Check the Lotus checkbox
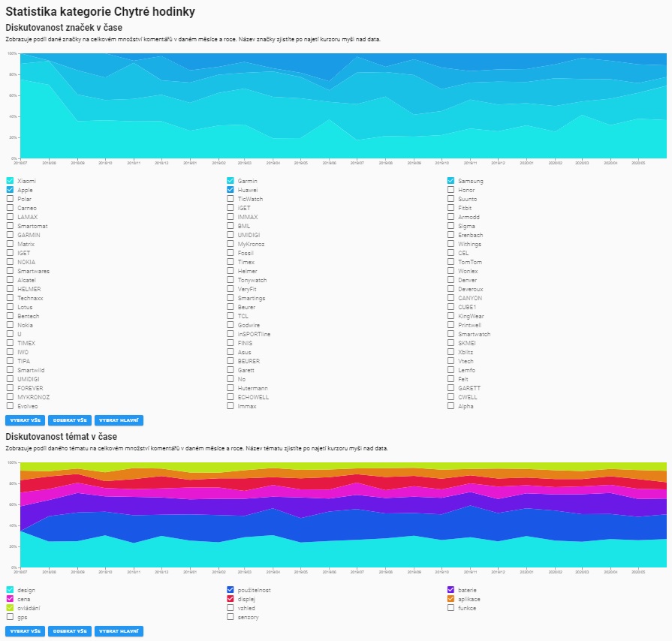This screenshot has height=641, width=672. tap(11, 307)
